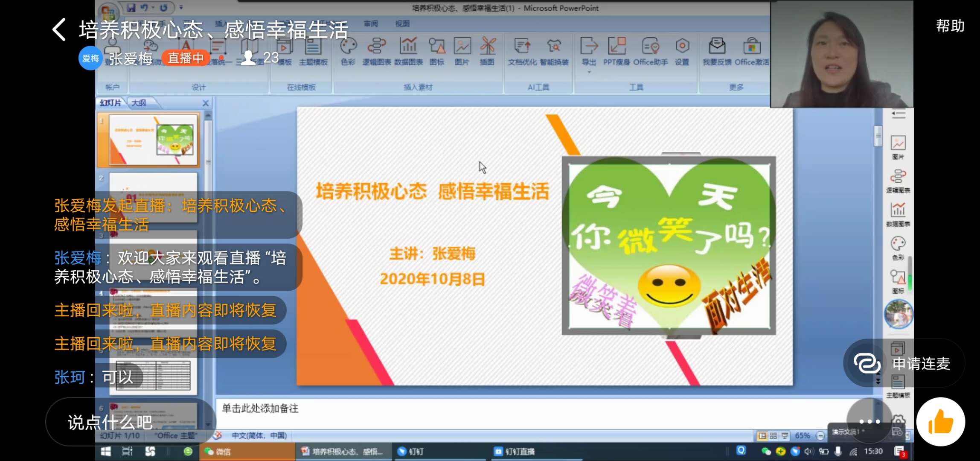980x461 pixels.
Task: Tap the back arrow beside the livestream title
Action: click(59, 29)
